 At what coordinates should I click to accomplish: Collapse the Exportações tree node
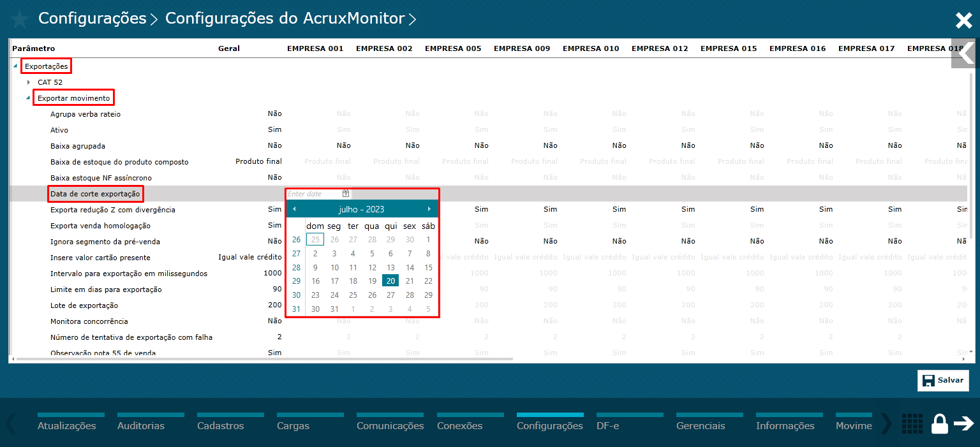coord(15,66)
